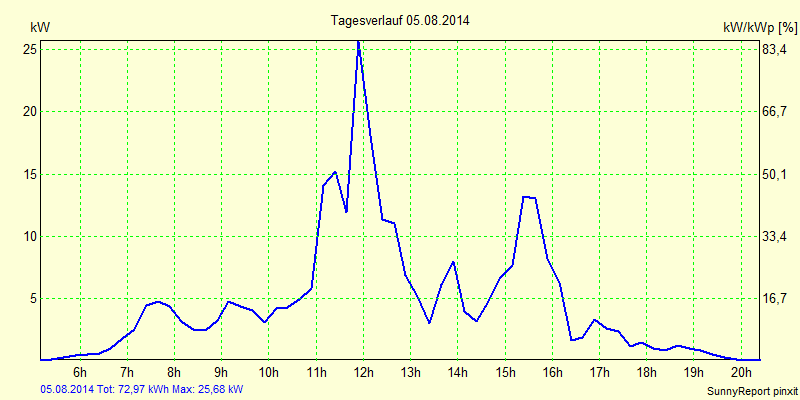Click the '5' value on the left axis

(x=33, y=298)
